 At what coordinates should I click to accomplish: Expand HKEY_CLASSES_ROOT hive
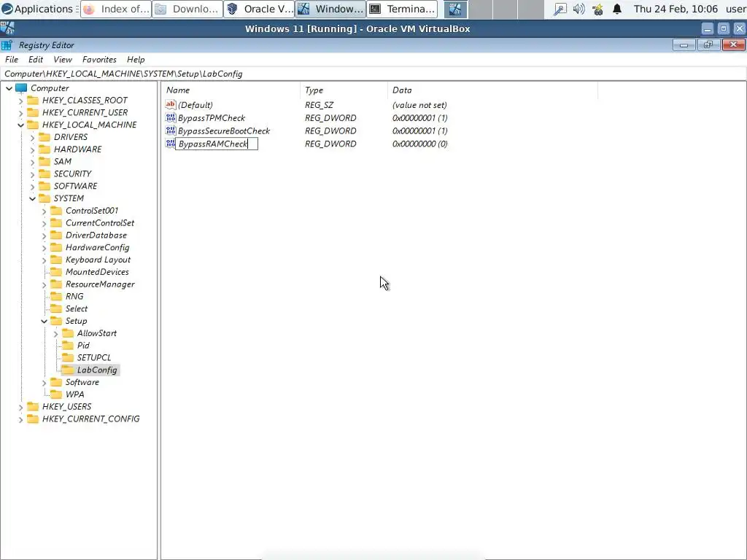20,101
